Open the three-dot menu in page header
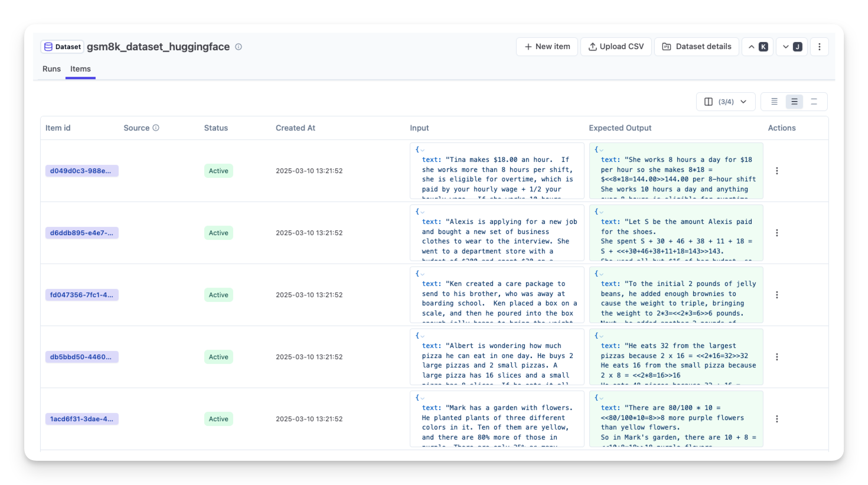The image size is (868, 485). click(x=819, y=47)
